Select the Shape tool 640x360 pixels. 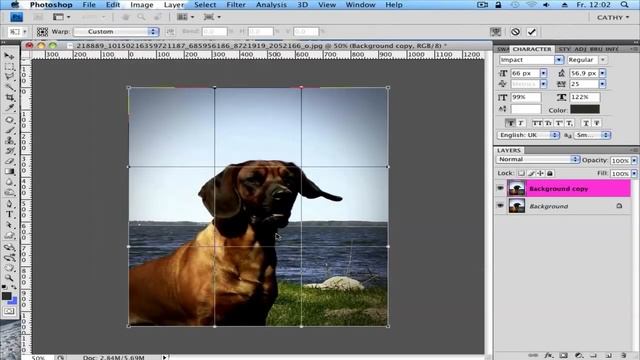pyautogui.click(x=9, y=236)
